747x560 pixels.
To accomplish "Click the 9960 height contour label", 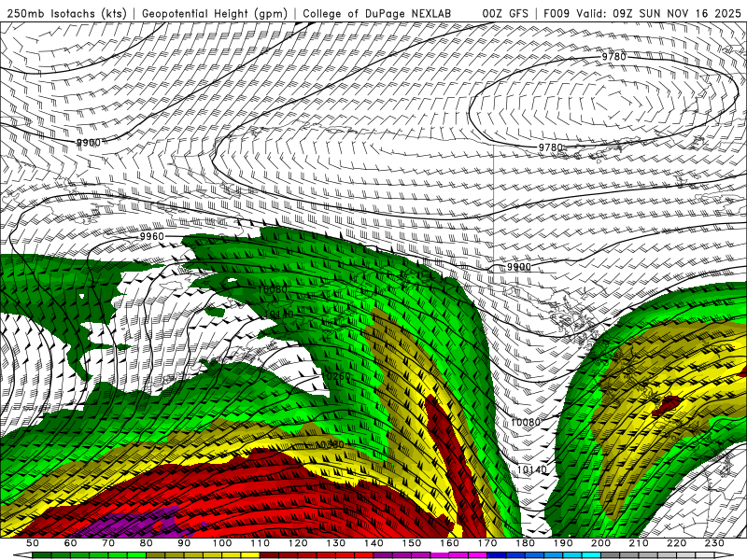I will pyautogui.click(x=151, y=237).
